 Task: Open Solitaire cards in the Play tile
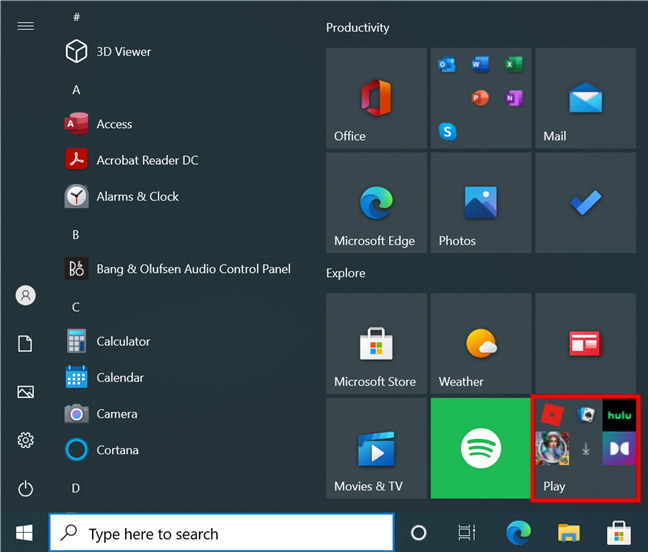tap(586, 414)
